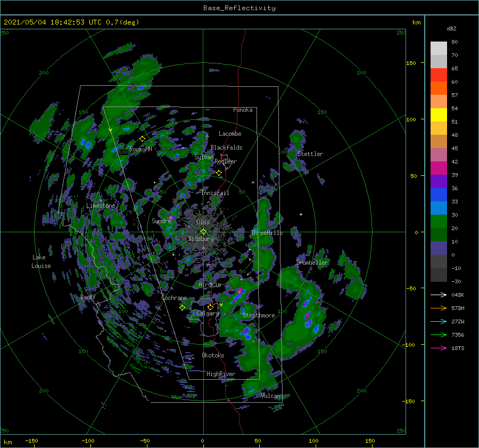This screenshot has height=448, width=479.
Task: Select the light blue 30-33 dBZ swatch
Action: coord(439,208)
